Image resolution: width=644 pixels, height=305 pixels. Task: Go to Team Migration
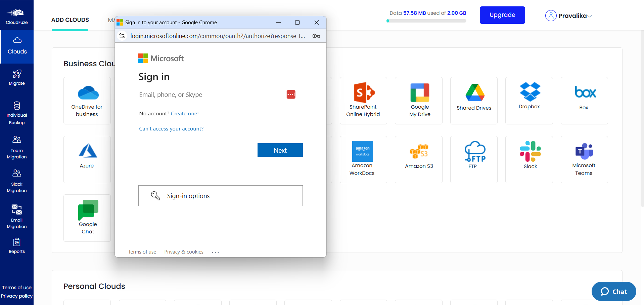[x=17, y=147]
